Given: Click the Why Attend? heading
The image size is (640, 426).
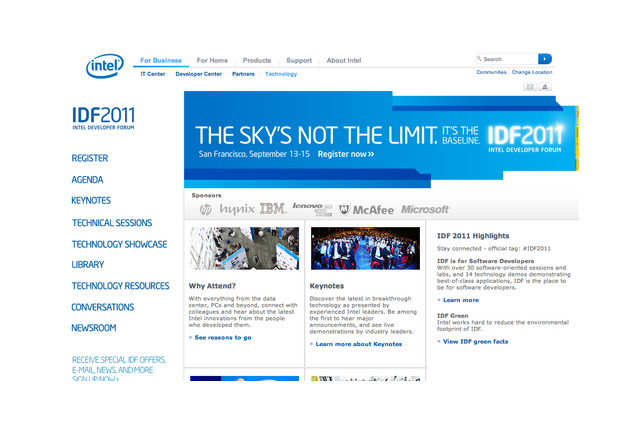Looking at the screenshot, I should 212,286.
